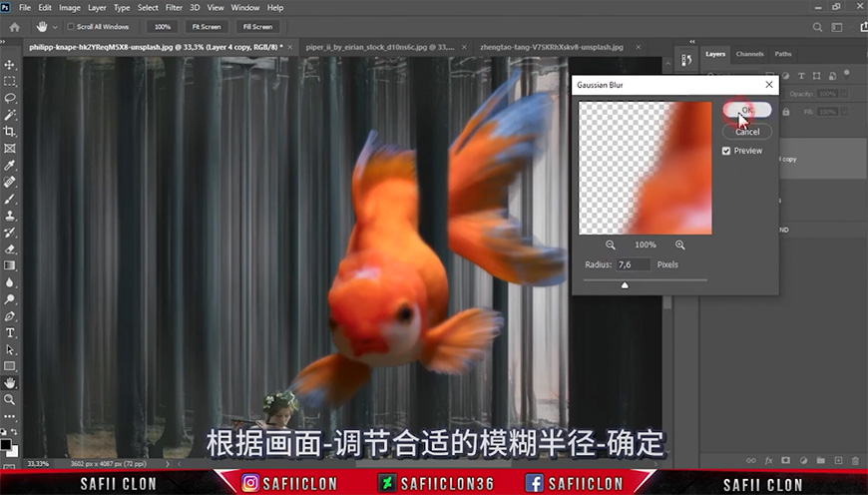
Task: Open the Select menu
Action: (148, 8)
